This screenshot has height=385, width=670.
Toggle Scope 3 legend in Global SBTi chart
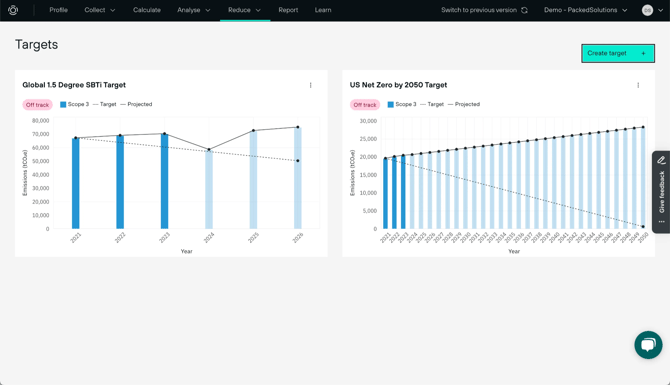(74, 104)
